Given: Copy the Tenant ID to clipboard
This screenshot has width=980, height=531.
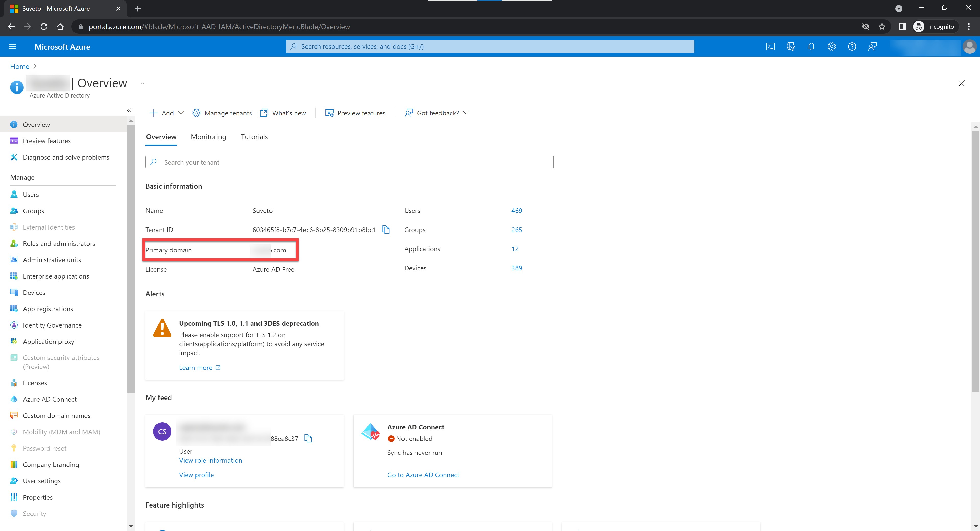Looking at the screenshot, I should click(386, 230).
